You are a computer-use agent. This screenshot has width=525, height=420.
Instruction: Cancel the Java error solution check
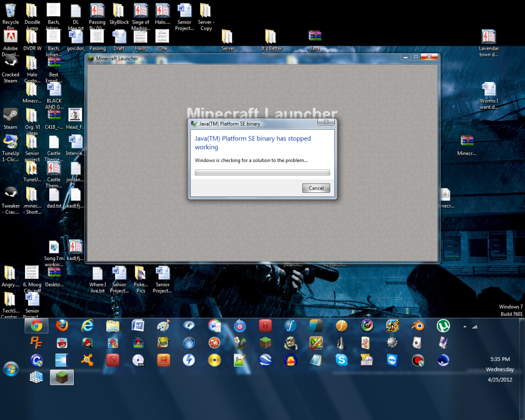316,188
